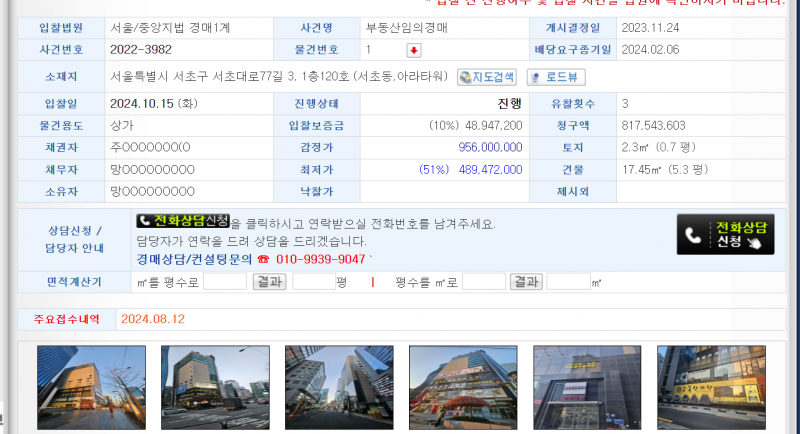
Task: Click the status value 진행
Action: point(510,104)
